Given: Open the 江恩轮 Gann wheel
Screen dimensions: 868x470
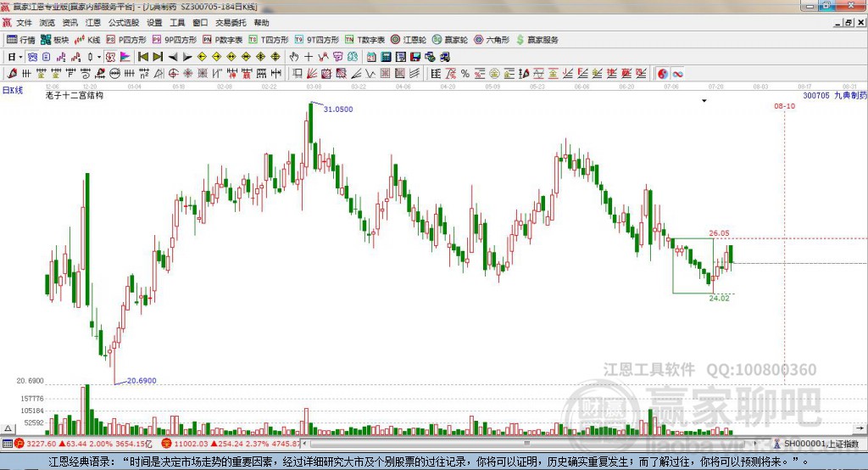Looking at the screenshot, I should [409, 39].
